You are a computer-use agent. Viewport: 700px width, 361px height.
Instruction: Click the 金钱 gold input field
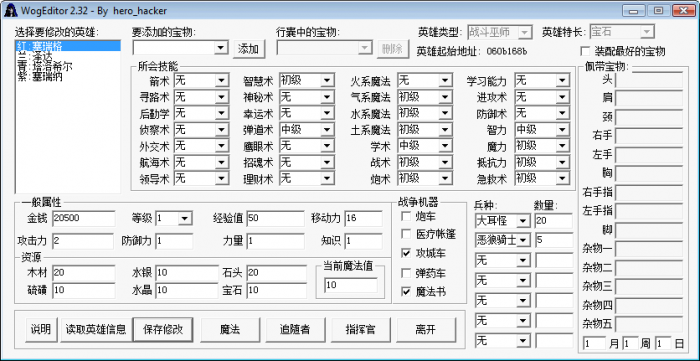click(x=83, y=219)
